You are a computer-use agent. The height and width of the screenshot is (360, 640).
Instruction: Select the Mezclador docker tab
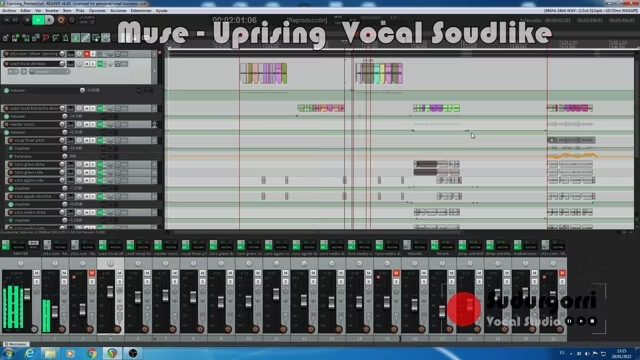tap(16, 344)
